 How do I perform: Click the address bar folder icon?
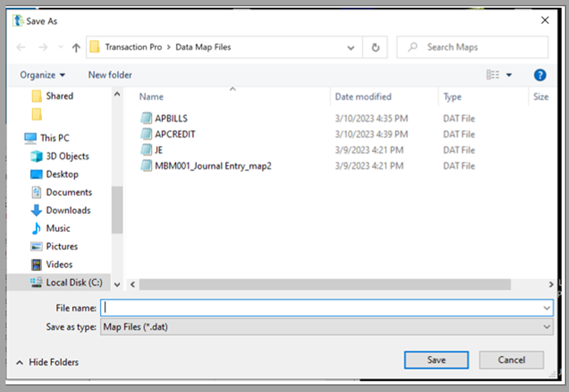coord(95,47)
